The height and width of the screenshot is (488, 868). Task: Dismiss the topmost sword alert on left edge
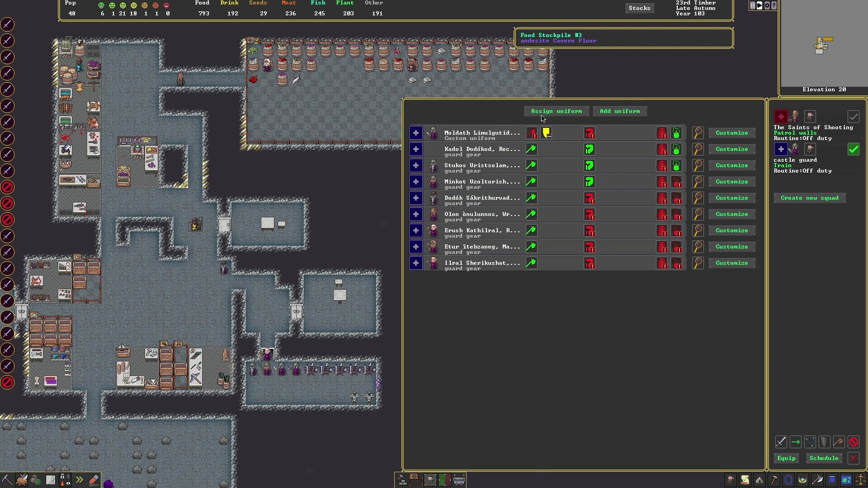tap(7, 24)
